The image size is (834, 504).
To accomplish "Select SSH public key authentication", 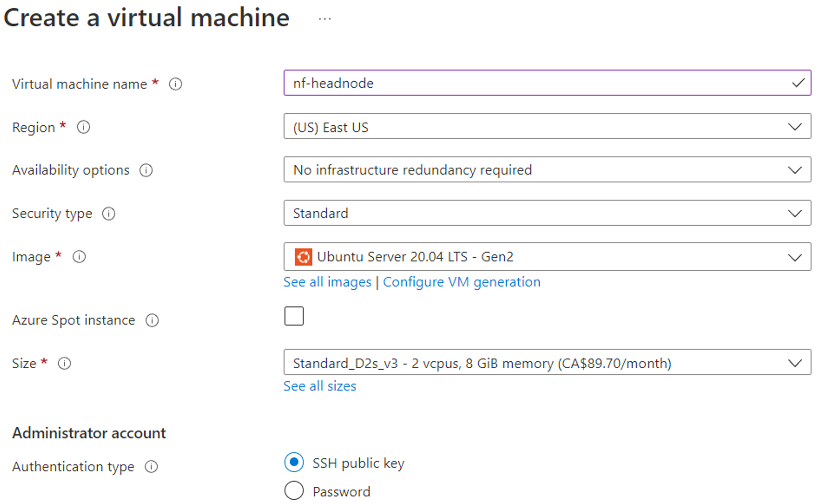I will [x=294, y=463].
